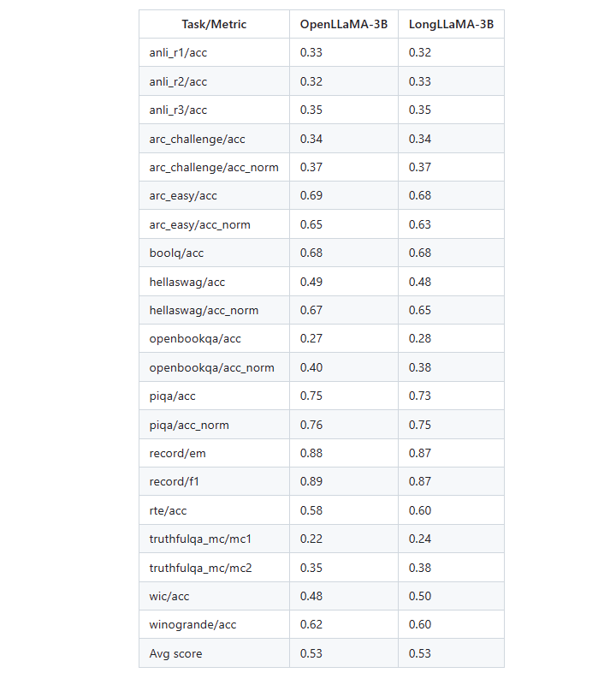Click the LongLLaMA-3B column header
616x673 pixels.
[x=451, y=24]
